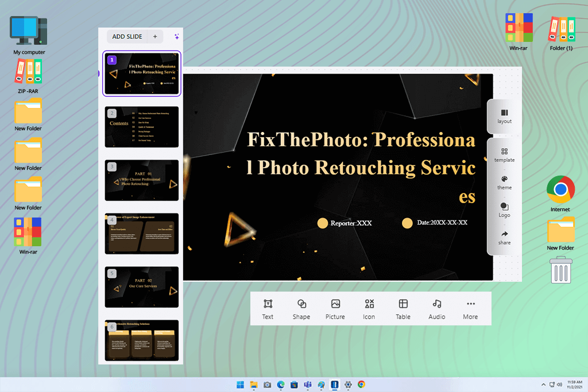
Task: Open the taskbar clock and date
Action: [x=574, y=385]
